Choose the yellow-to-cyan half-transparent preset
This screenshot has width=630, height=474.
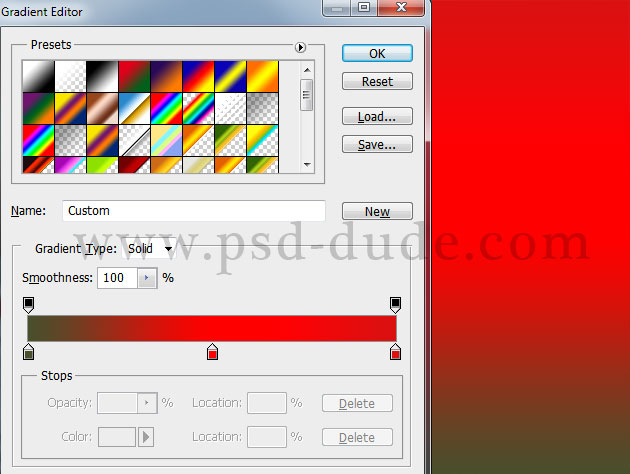(x=262, y=141)
